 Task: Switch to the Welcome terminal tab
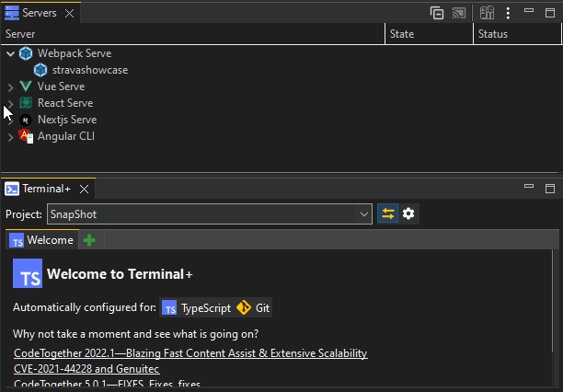[42, 240]
